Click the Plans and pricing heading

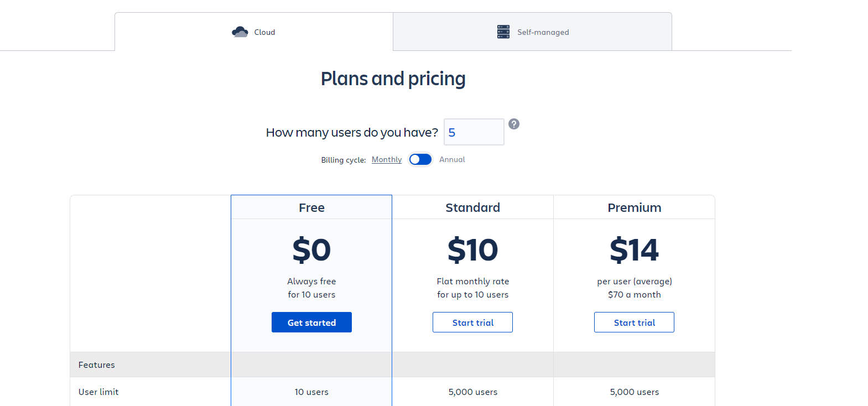coord(393,79)
